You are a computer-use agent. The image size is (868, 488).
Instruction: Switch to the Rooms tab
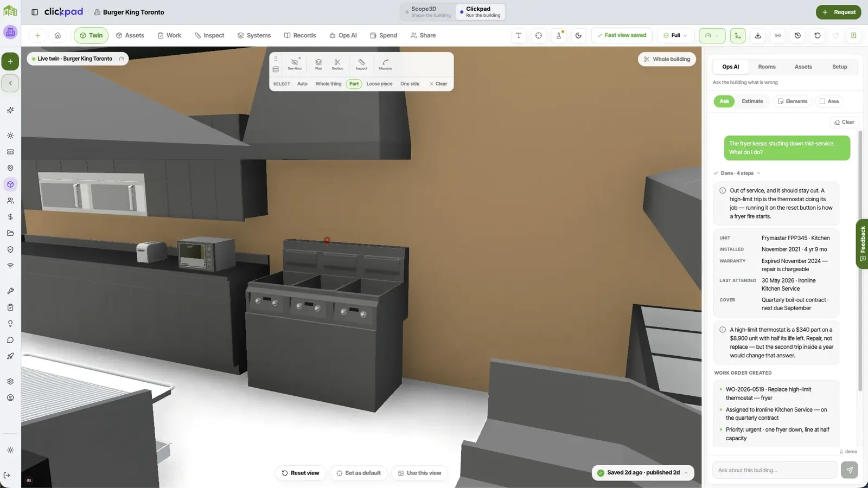point(767,67)
